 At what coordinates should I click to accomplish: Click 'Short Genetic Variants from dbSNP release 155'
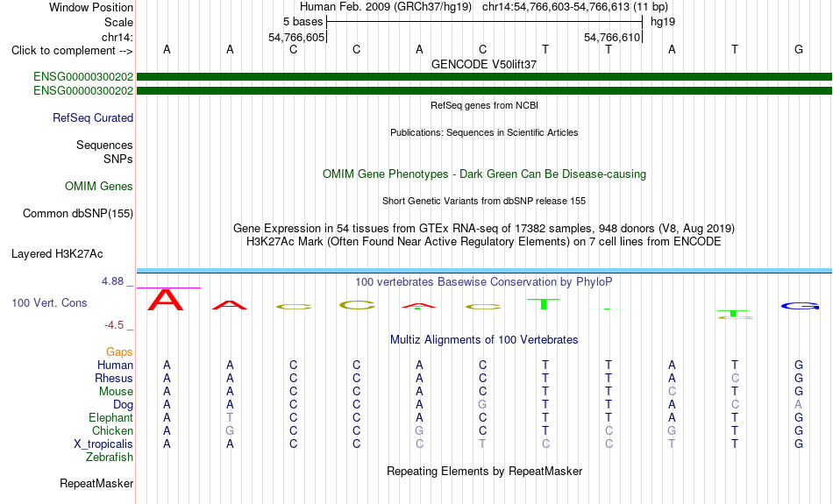click(x=484, y=201)
